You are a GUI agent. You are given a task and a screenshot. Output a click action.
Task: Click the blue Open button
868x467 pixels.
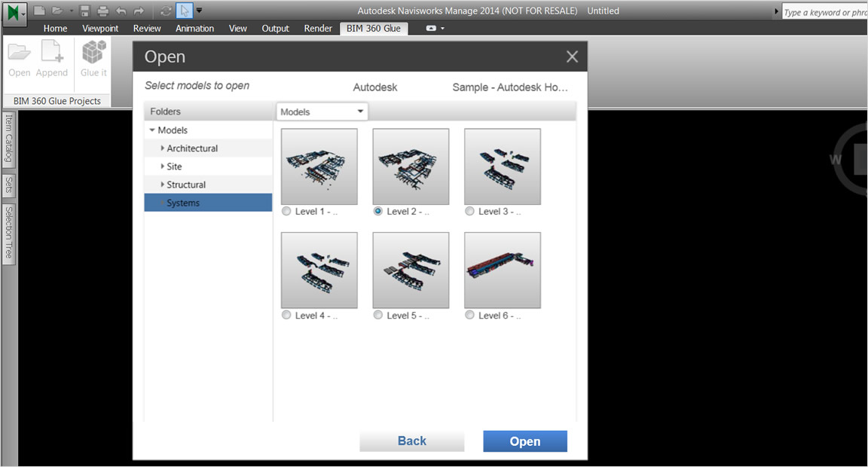point(525,441)
